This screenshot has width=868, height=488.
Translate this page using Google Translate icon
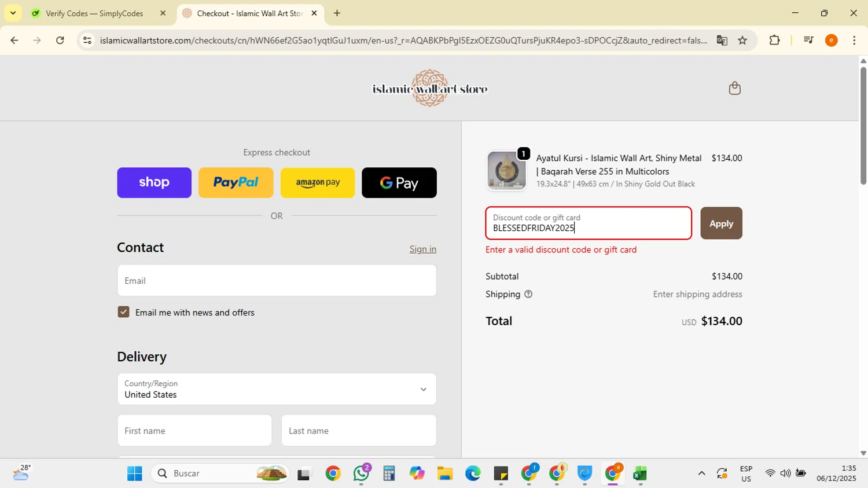coord(722,41)
